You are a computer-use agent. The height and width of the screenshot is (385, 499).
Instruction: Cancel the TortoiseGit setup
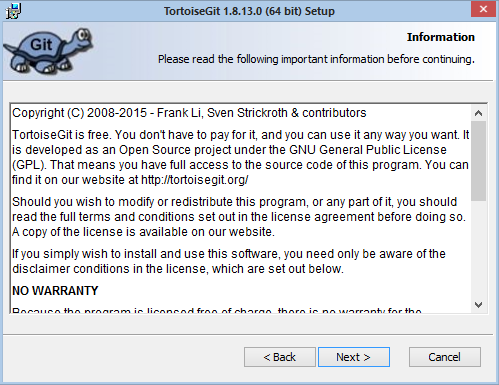445,357
